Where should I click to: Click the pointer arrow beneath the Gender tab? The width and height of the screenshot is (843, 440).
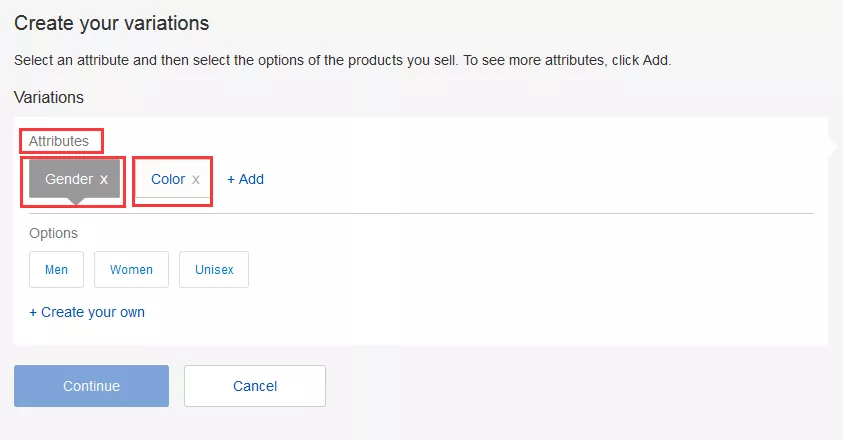tap(76, 203)
